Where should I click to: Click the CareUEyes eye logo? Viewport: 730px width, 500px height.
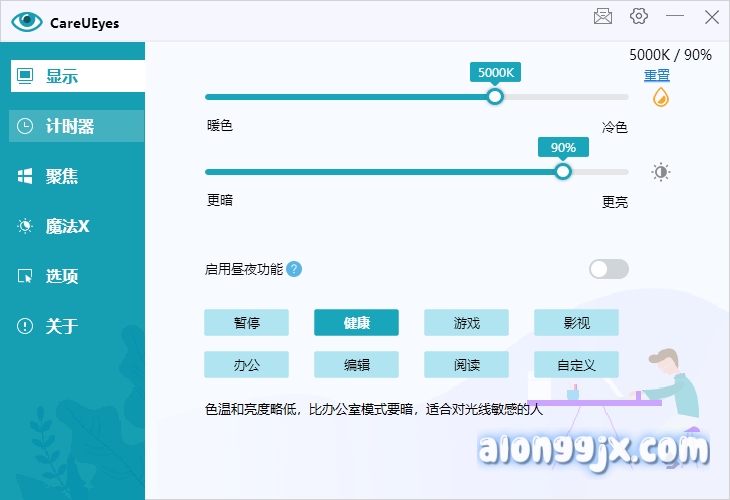[x=27, y=21]
